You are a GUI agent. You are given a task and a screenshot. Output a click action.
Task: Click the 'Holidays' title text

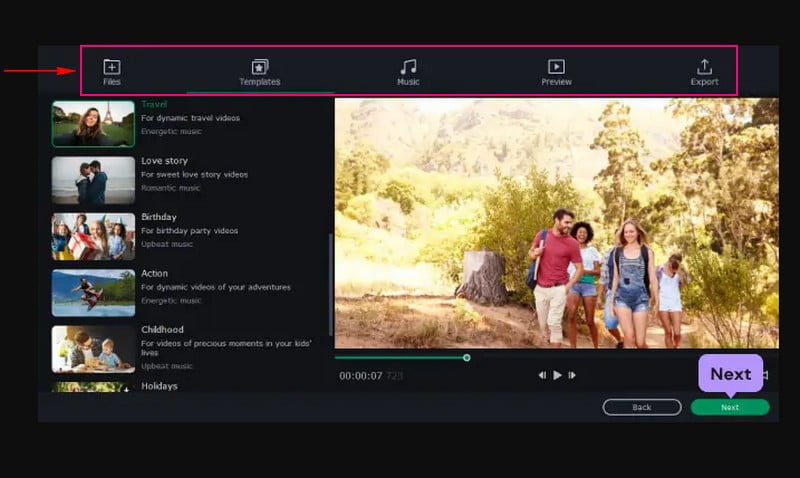click(159, 386)
